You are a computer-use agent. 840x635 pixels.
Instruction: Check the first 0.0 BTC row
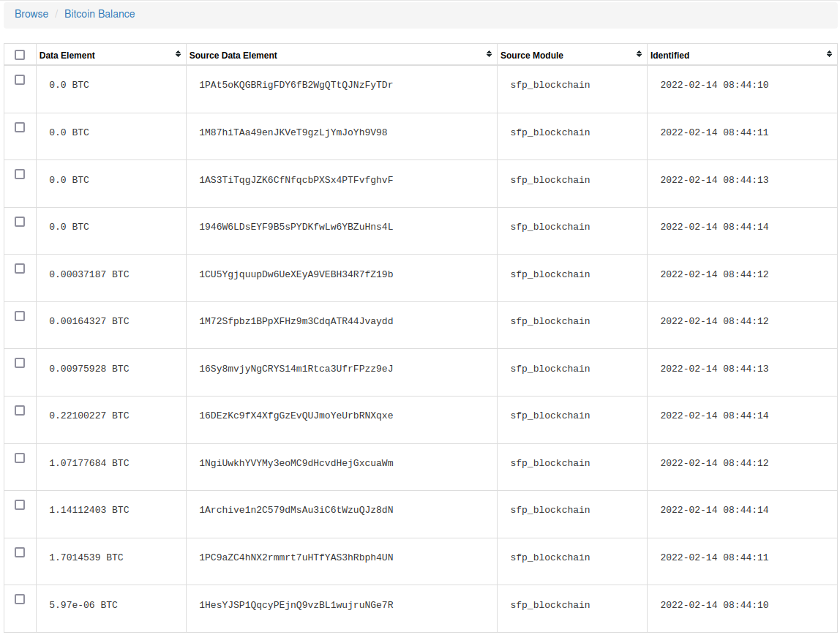click(x=20, y=80)
